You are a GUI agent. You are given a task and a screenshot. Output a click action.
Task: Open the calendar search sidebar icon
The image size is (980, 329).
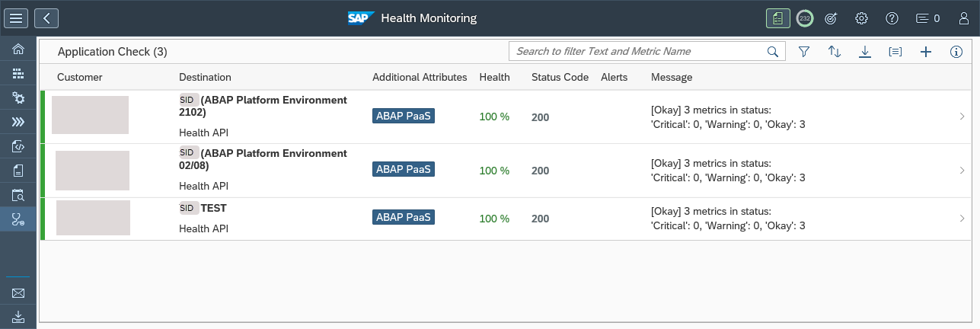18,195
